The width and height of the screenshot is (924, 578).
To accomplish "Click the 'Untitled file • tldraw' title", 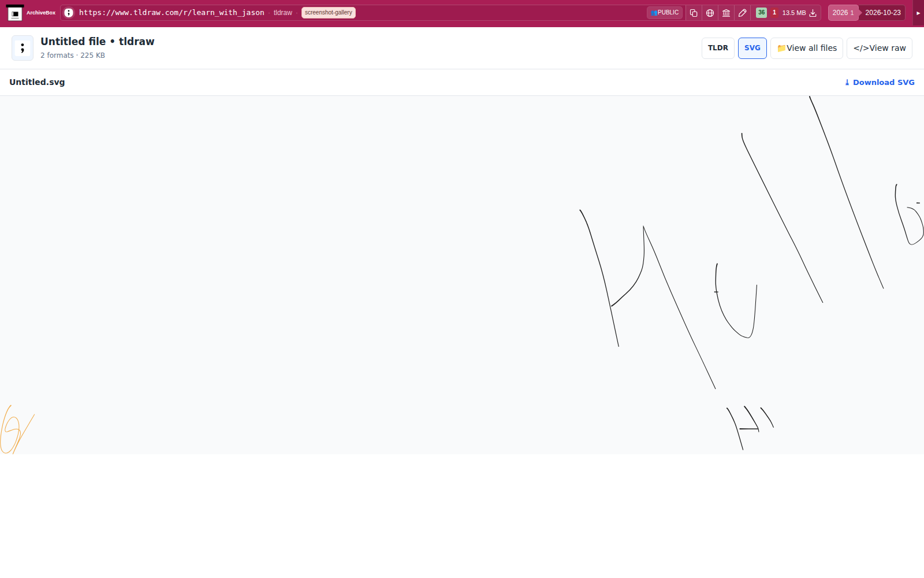I will pos(98,42).
